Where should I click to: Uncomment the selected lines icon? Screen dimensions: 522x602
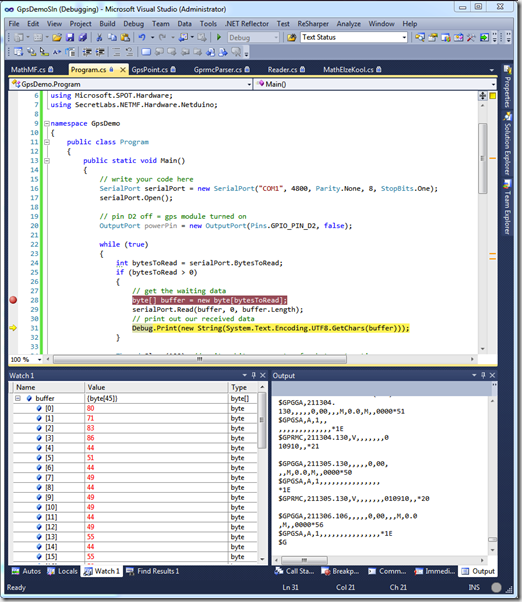[x=129, y=52]
